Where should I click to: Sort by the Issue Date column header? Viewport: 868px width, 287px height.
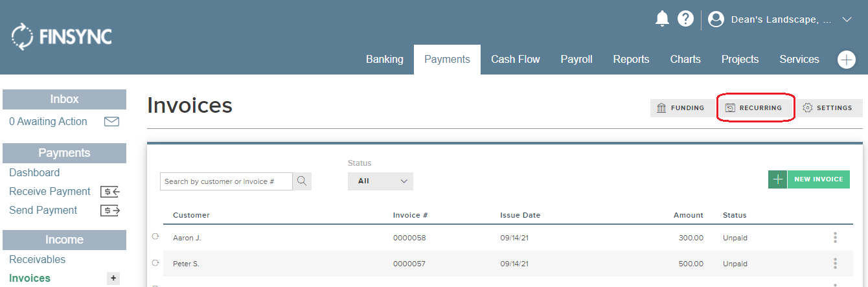click(x=520, y=215)
